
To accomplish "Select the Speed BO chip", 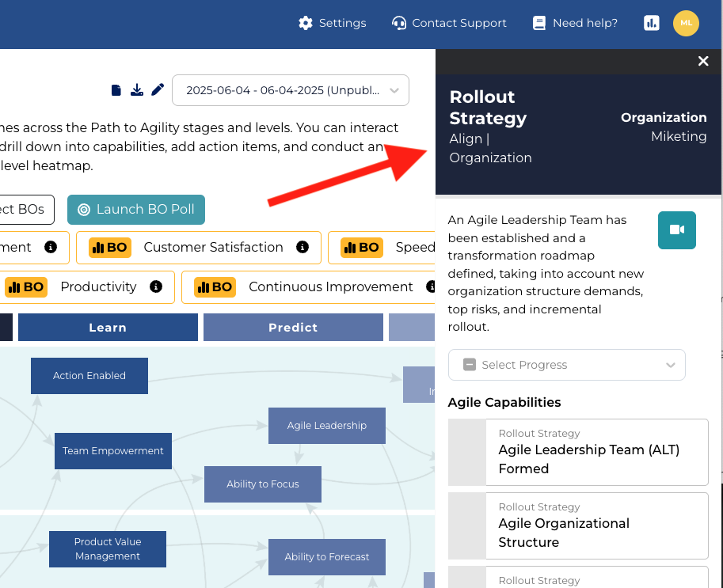I will click(x=382, y=248).
